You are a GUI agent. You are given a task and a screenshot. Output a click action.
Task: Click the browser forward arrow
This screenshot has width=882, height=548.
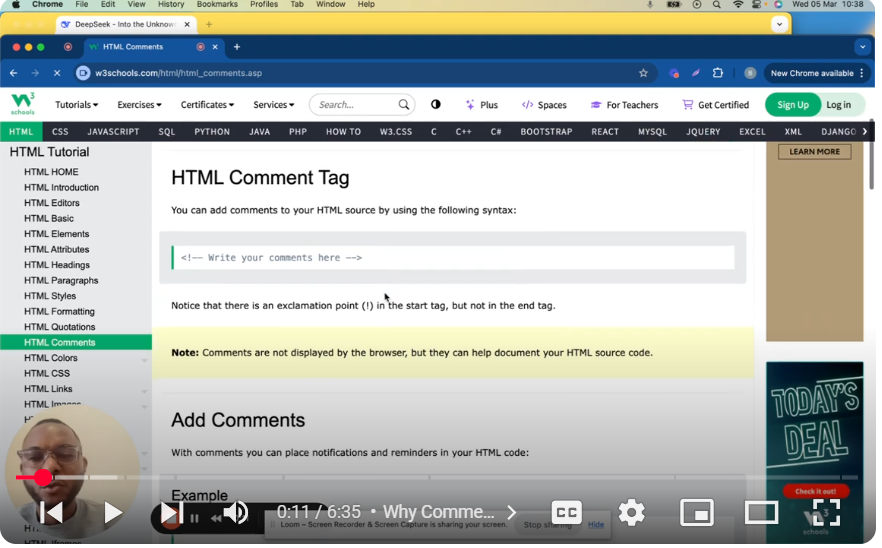click(35, 73)
